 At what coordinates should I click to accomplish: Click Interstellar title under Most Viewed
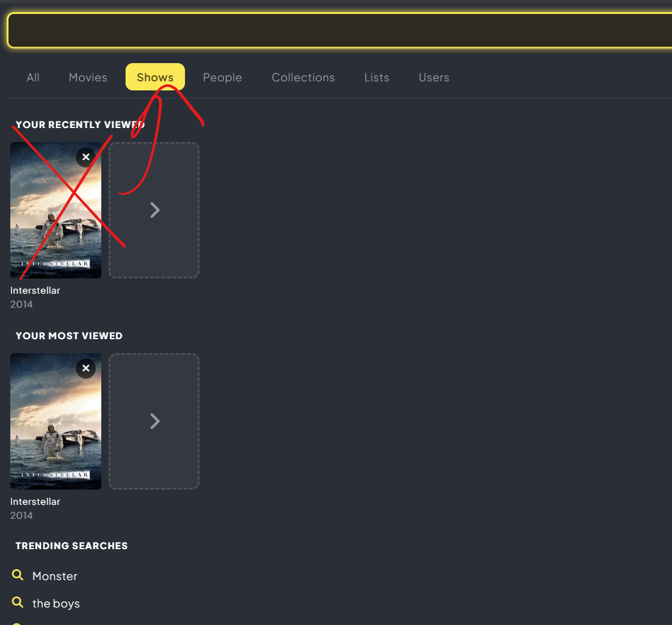(x=35, y=502)
